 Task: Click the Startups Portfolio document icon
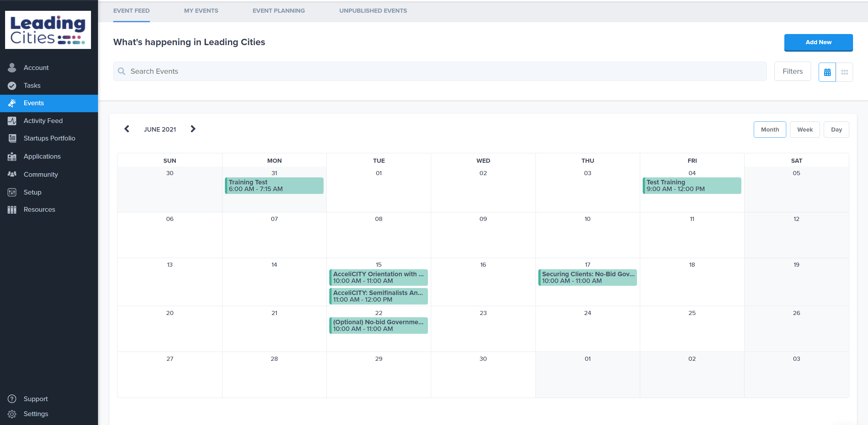12,138
